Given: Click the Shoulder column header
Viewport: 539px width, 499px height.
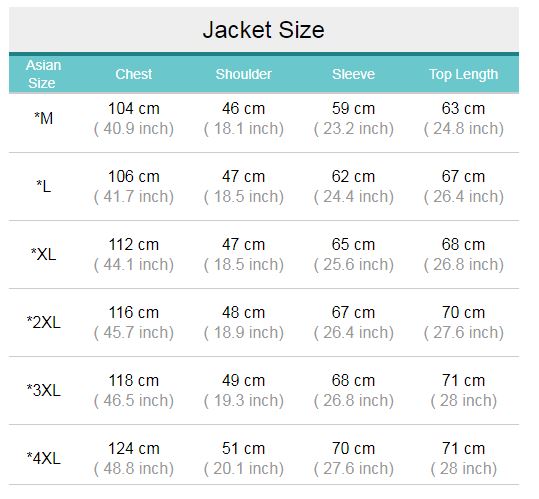Looking at the screenshot, I should 243,74.
